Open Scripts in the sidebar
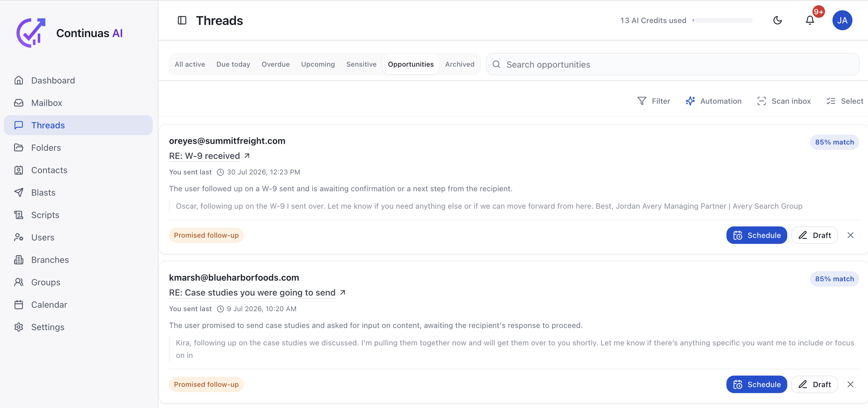The height and width of the screenshot is (408, 868). [78, 215]
